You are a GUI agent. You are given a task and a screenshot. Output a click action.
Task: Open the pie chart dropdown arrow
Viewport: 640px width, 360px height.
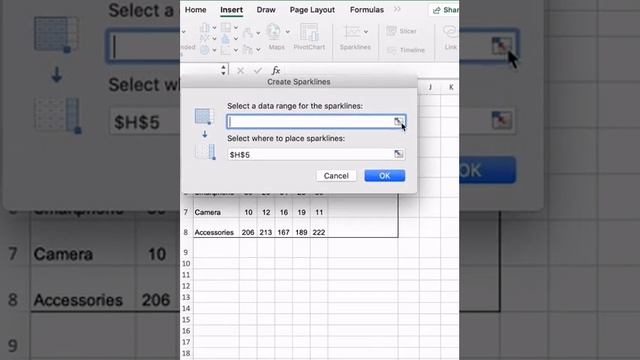pyautogui.click(x=214, y=50)
